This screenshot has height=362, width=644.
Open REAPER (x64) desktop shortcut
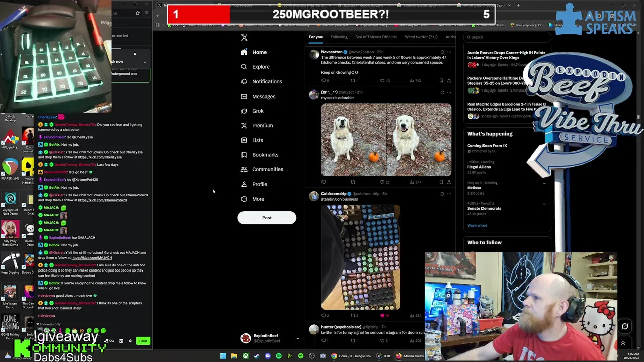pos(10,169)
